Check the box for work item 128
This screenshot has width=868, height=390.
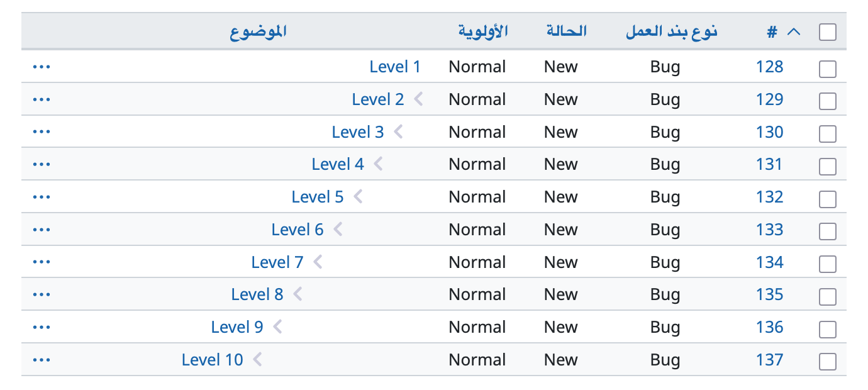coord(828,69)
